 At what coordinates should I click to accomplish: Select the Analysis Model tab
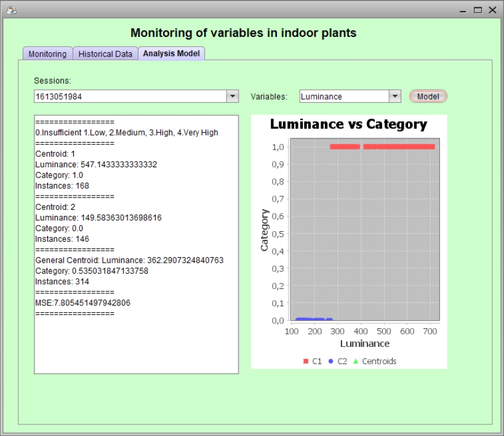point(171,54)
